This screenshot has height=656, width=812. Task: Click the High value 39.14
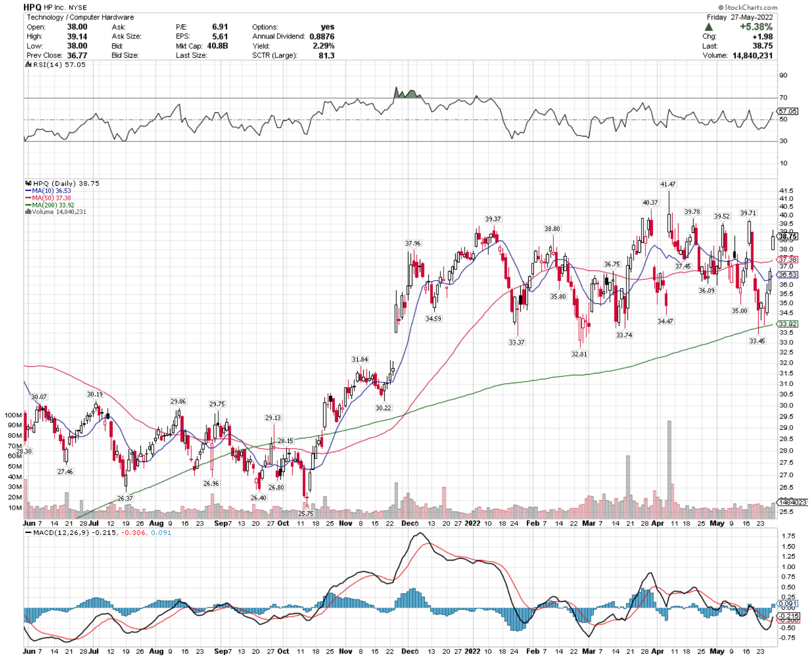click(x=77, y=36)
